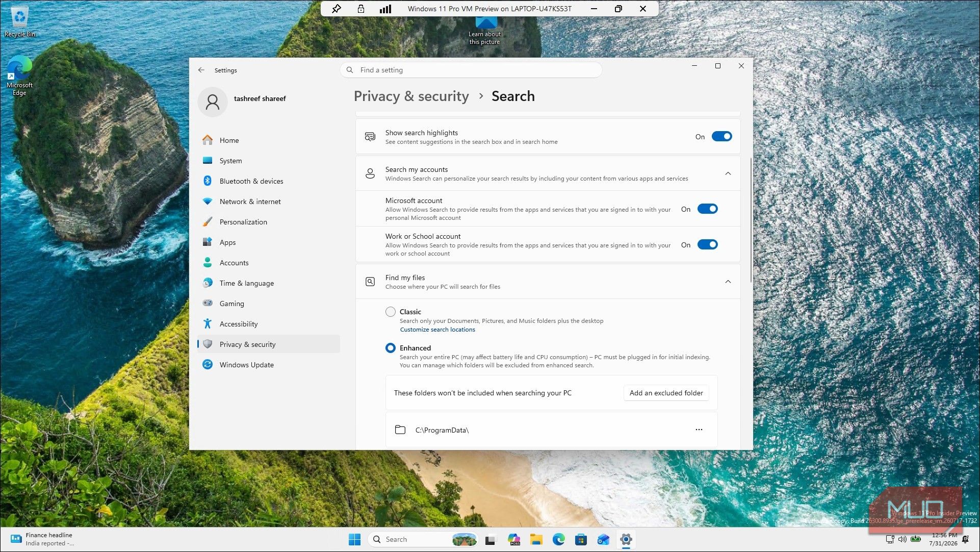
Task: Click the lock icon on VM toolbar
Action: 361,9
